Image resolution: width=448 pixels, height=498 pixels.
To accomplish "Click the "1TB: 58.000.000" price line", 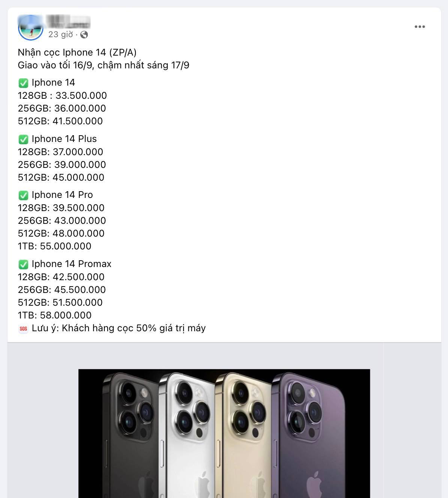I will [x=54, y=315].
